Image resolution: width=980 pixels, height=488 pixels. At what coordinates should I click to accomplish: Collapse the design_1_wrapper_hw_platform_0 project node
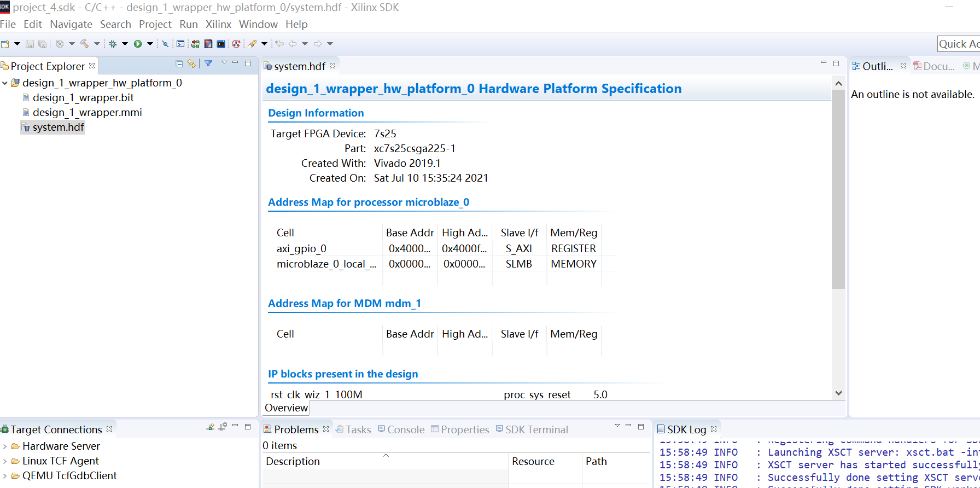click(5, 83)
